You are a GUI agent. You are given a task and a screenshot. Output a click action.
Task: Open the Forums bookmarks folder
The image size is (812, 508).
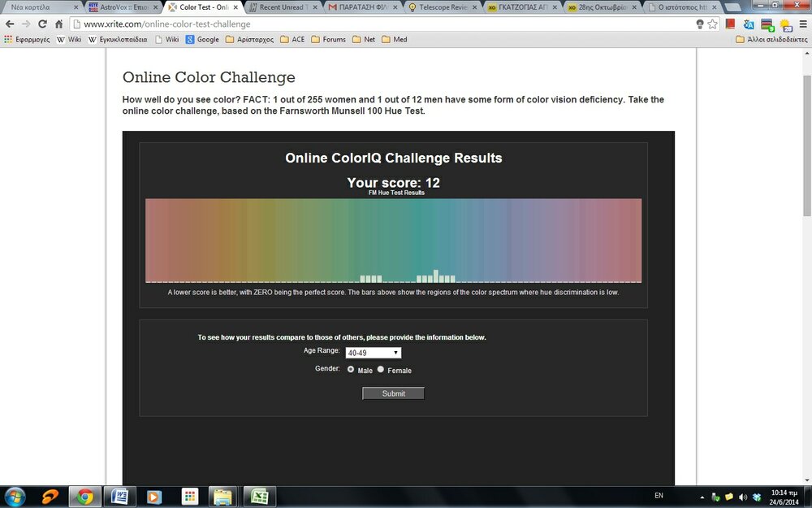point(328,39)
